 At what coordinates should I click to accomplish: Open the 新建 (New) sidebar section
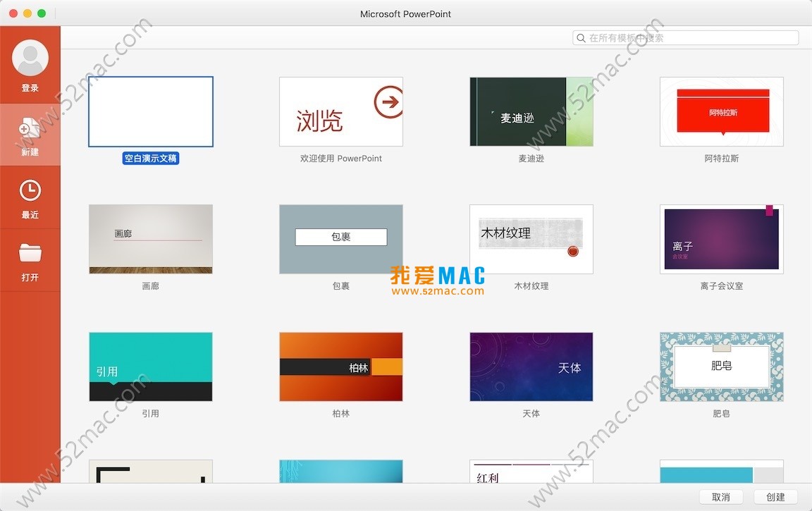click(30, 135)
